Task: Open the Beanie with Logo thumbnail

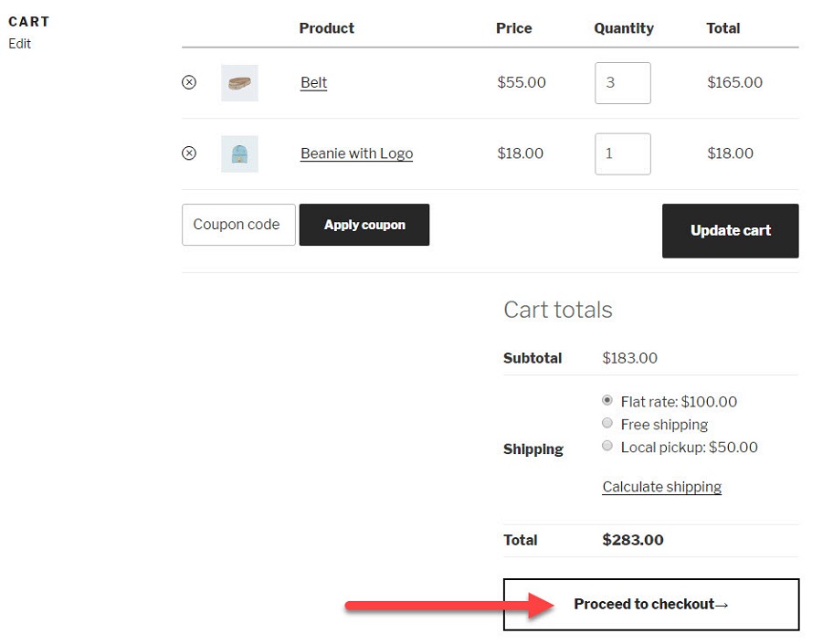Action: coord(239,153)
